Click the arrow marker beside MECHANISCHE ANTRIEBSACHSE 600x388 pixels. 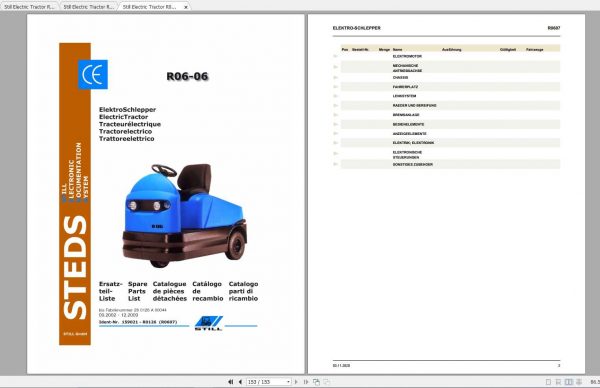click(x=336, y=67)
